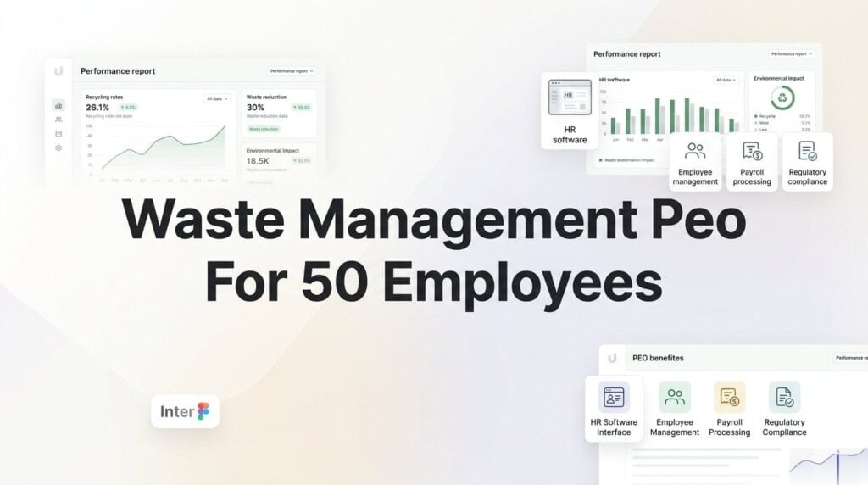
Task: Click the '26.1%' recycling value
Action: (97, 108)
